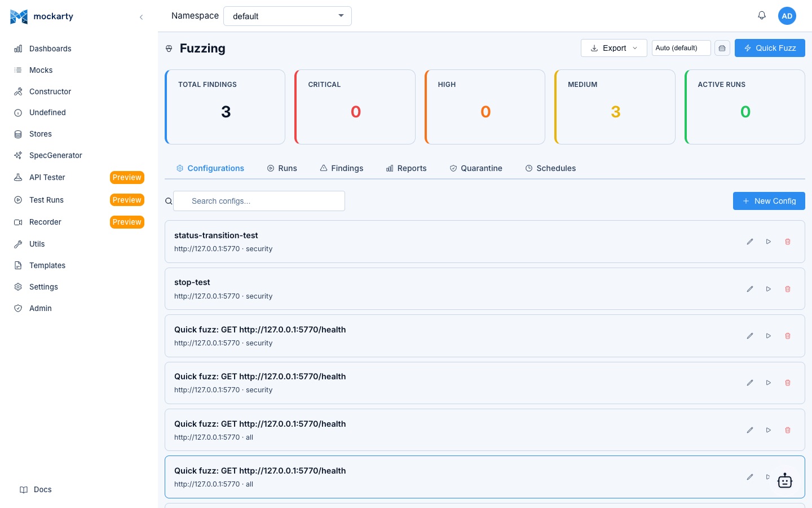Switch to the Quarantine tab
812x508 pixels.
pyautogui.click(x=476, y=168)
